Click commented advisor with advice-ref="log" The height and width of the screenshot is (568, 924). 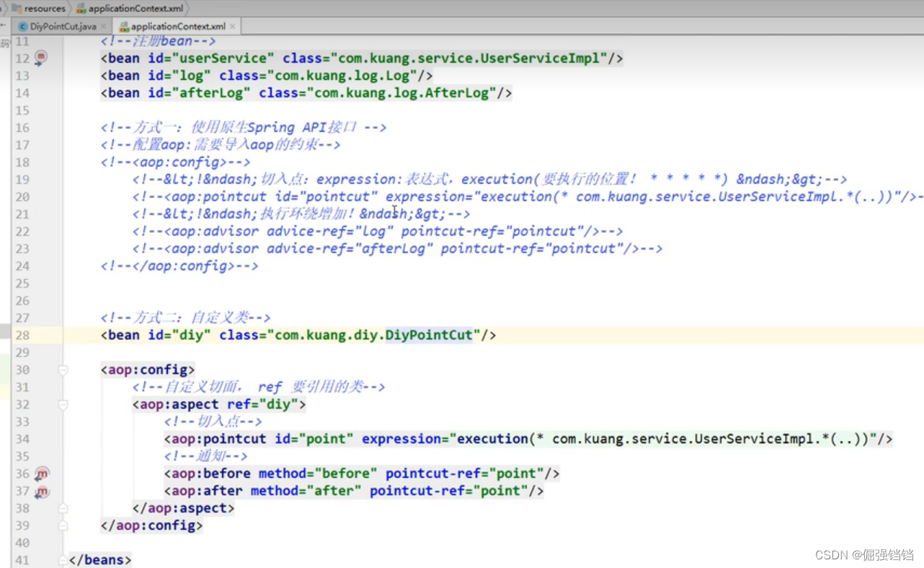click(x=378, y=231)
